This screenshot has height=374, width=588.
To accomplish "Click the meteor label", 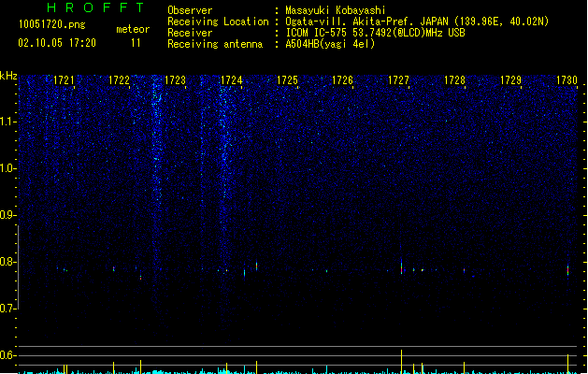I will coord(133,29).
